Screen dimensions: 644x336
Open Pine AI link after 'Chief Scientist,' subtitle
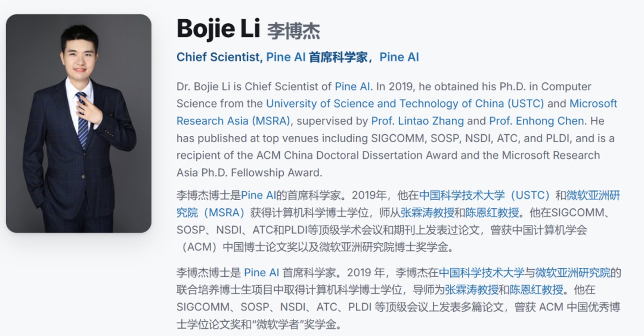(286, 57)
